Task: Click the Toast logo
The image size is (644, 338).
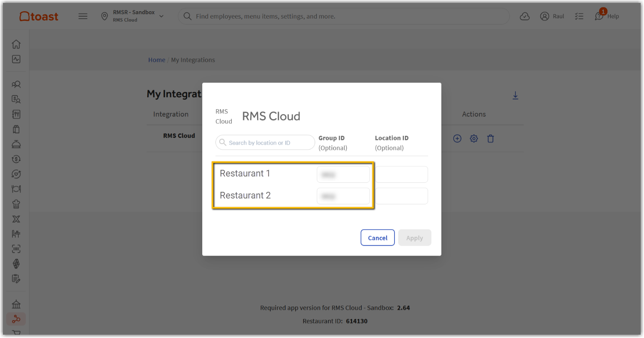Action: [39, 16]
